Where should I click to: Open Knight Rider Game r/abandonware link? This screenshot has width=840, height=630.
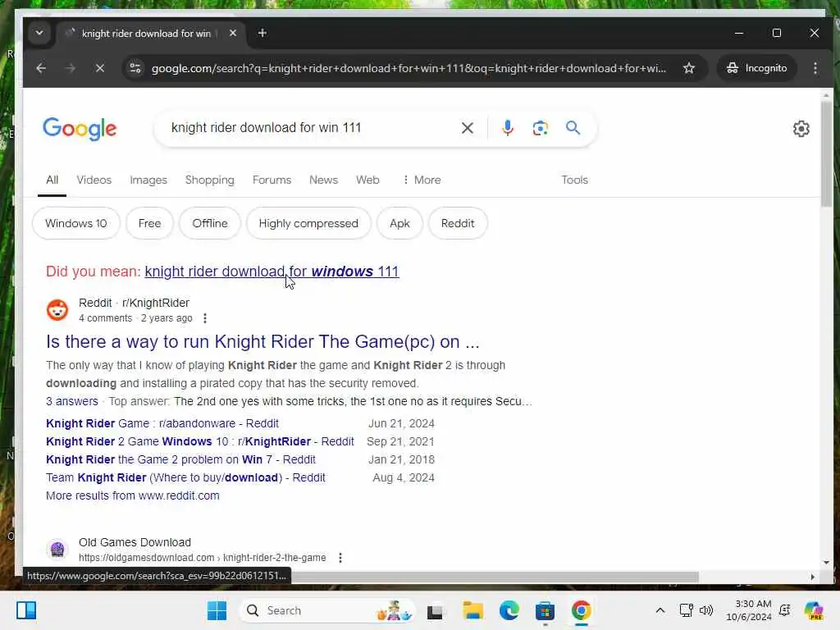point(162,423)
